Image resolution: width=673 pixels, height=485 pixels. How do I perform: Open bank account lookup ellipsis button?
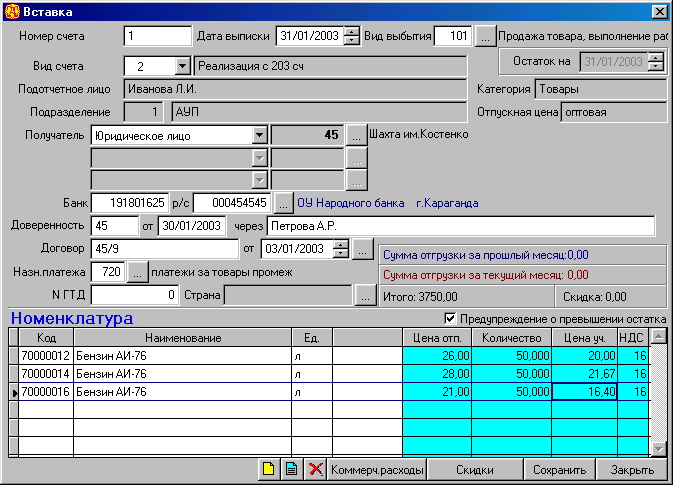[285, 203]
